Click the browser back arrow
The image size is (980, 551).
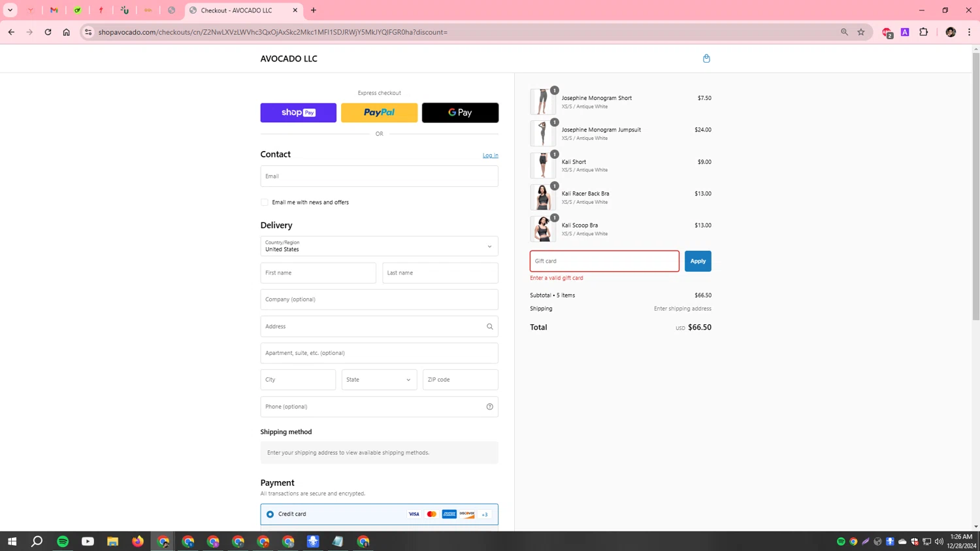[11, 32]
